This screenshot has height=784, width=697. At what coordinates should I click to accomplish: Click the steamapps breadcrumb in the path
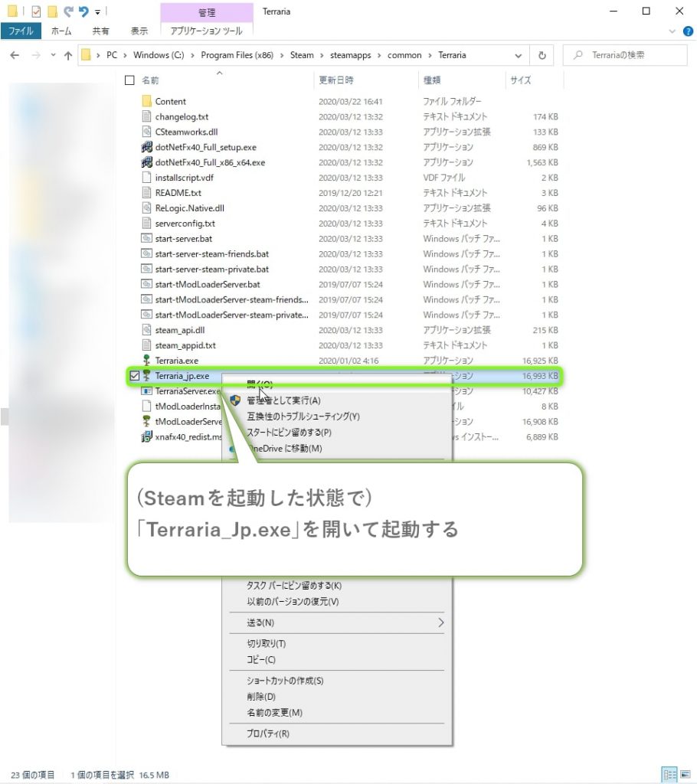(x=351, y=55)
